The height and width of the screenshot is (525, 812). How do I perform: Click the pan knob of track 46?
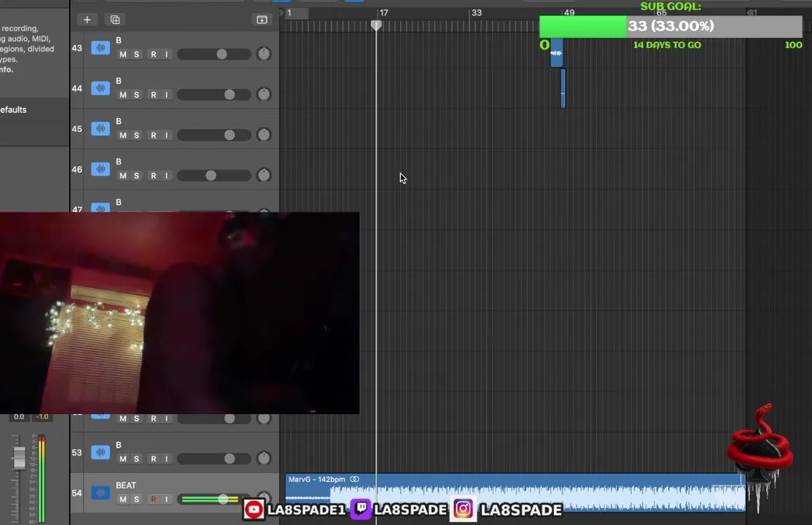pos(264,175)
